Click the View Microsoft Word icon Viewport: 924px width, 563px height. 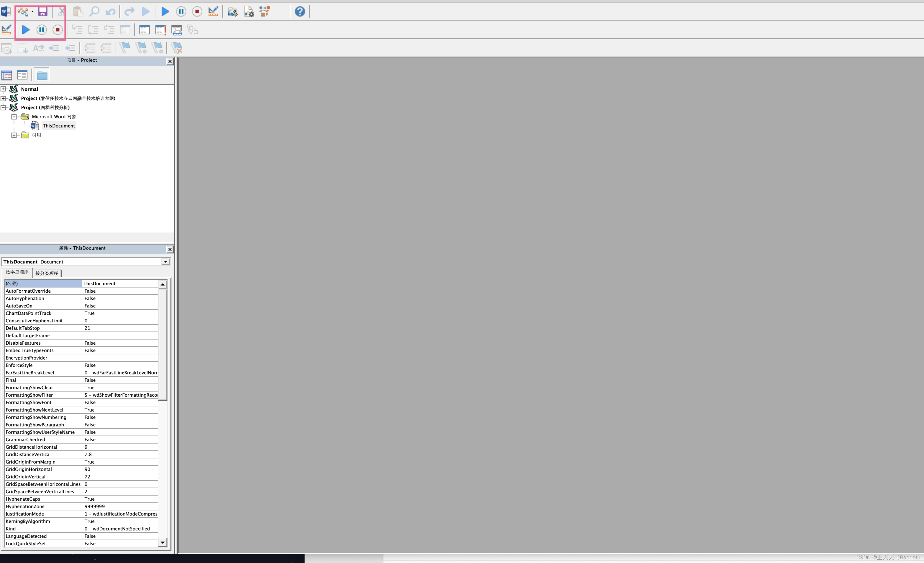click(x=6, y=12)
